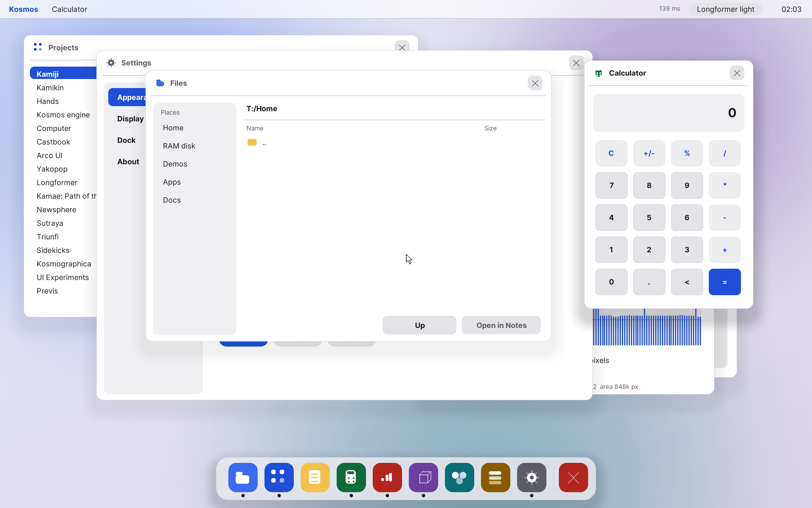Open the Settings gear dock icon

531,477
